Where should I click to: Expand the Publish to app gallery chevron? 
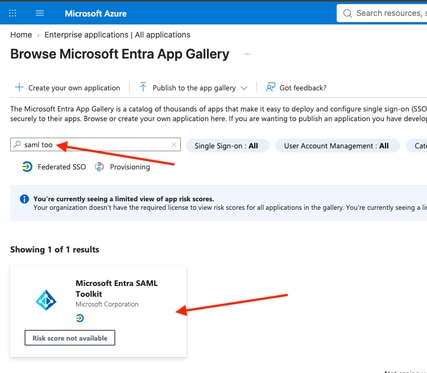tap(244, 88)
